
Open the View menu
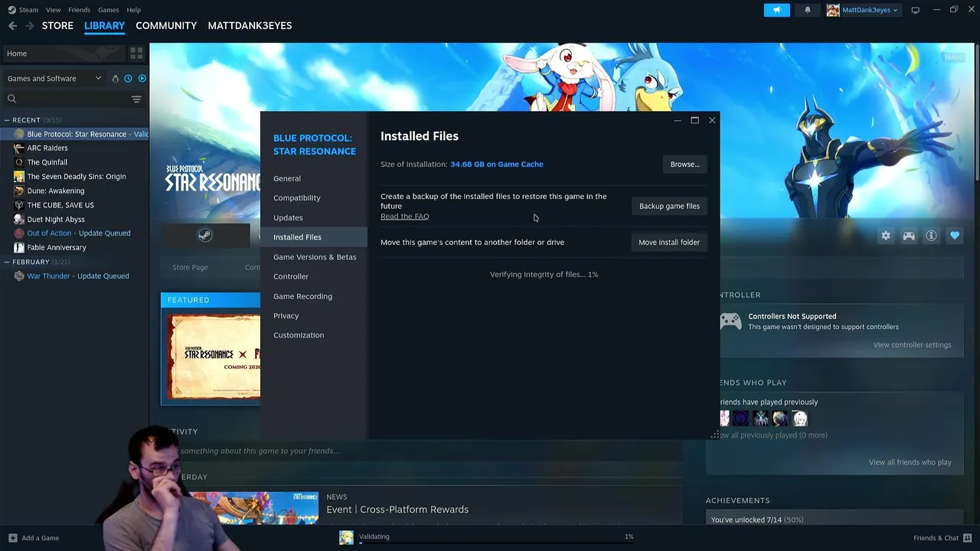[53, 10]
